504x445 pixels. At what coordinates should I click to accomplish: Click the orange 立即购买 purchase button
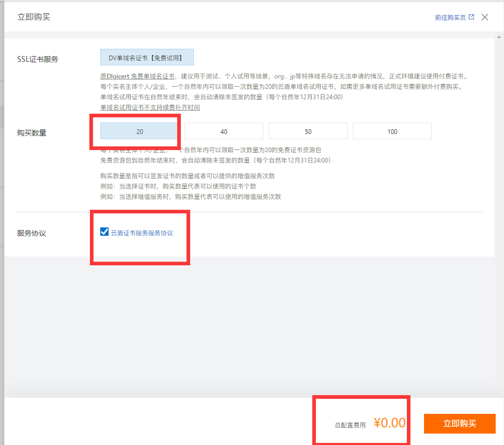459,424
